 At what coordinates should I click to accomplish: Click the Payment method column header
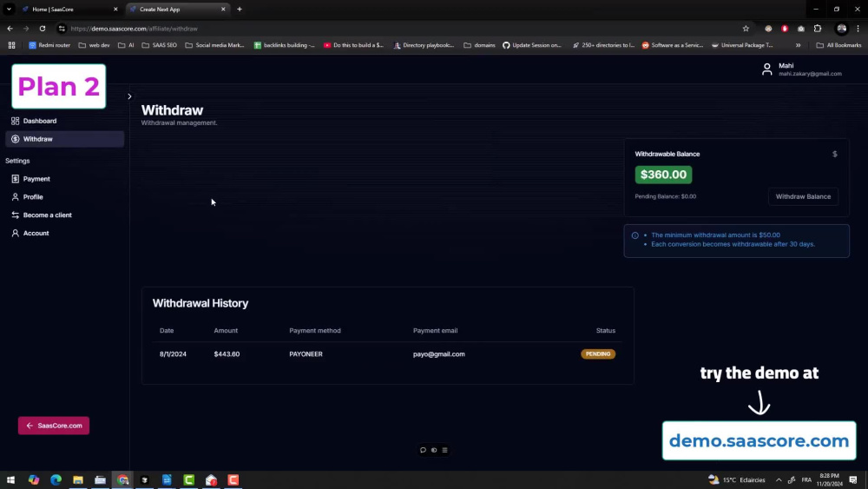tap(315, 331)
